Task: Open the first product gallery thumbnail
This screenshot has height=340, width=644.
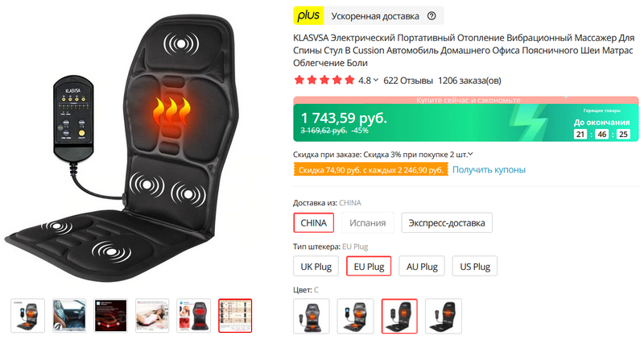Action: 28,316
